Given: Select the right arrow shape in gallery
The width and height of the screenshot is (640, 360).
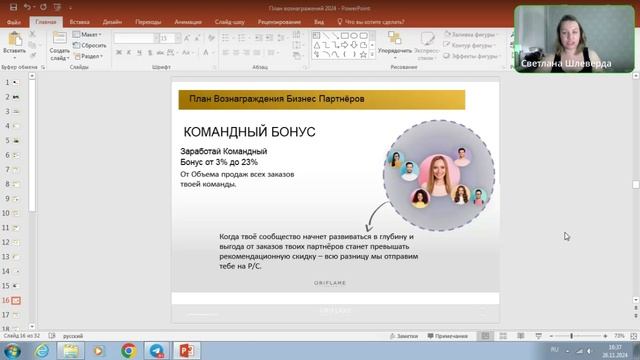Looking at the screenshot, I should (x=344, y=45).
